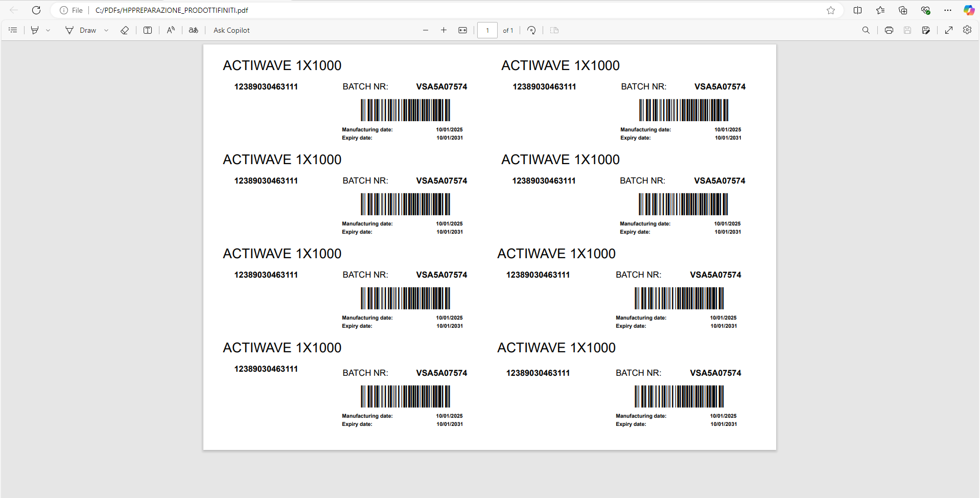This screenshot has height=498, width=980.
Task: Open Split screen view
Action: coord(858,10)
